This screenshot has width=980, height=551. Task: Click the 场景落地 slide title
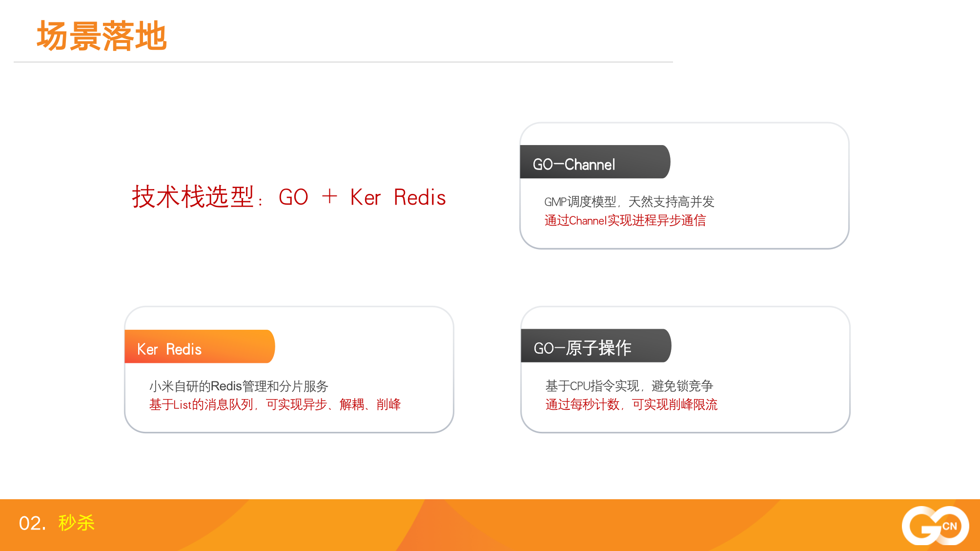tap(102, 36)
